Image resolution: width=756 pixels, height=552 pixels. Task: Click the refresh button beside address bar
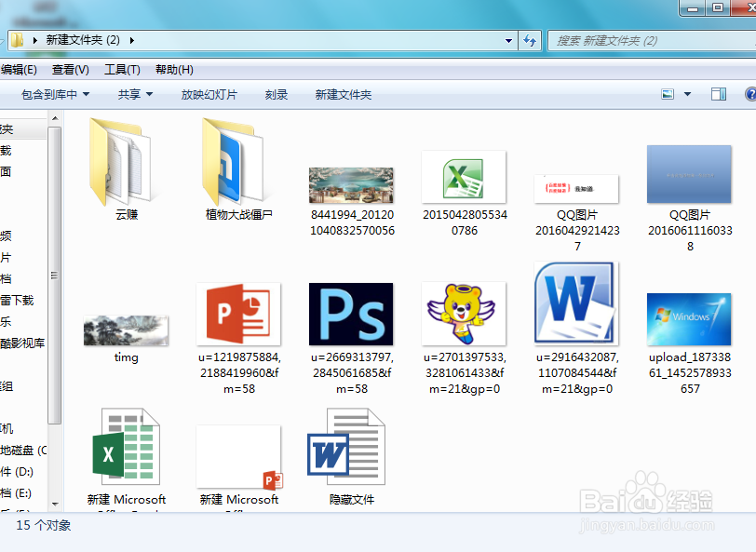click(530, 41)
